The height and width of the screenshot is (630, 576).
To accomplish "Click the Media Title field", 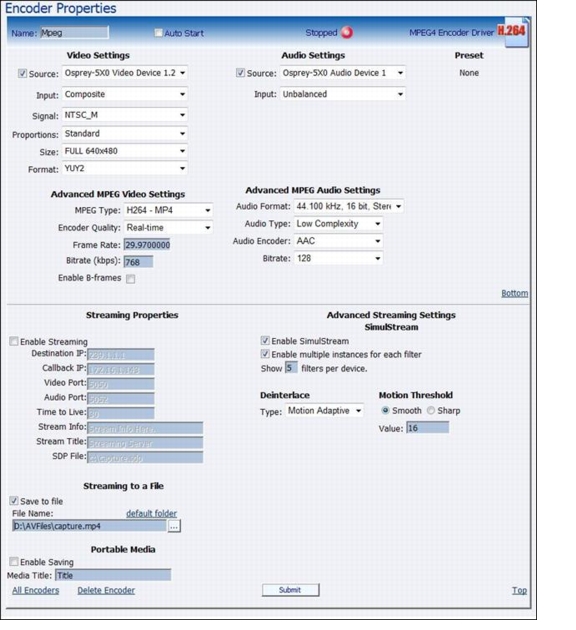I will (113, 575).
